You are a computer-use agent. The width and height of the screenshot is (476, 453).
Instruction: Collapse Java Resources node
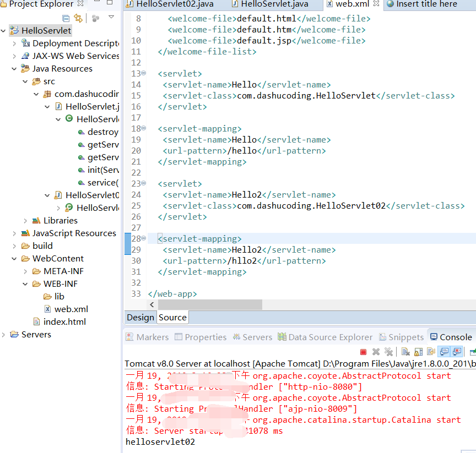(x=14, y=69)
